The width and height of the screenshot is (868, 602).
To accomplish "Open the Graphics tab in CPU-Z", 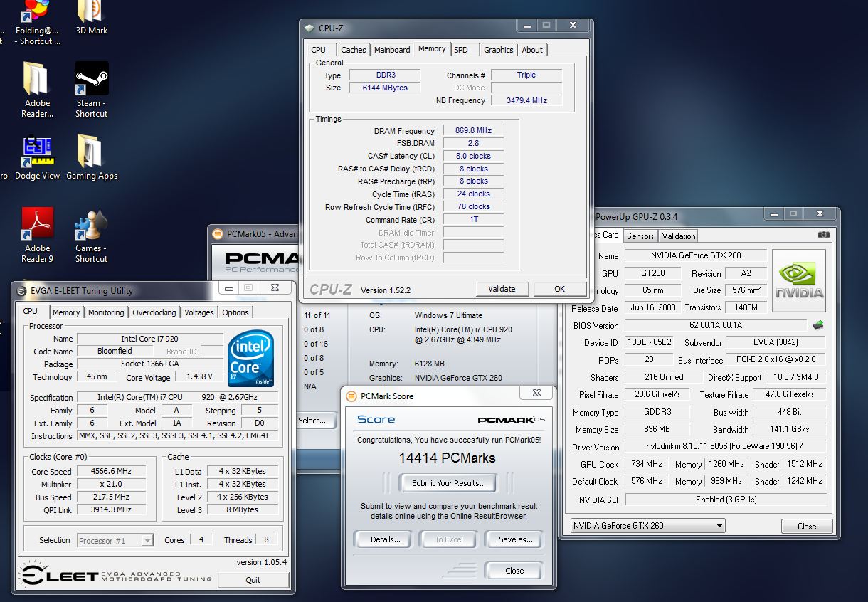I will [x=498, y=50].
